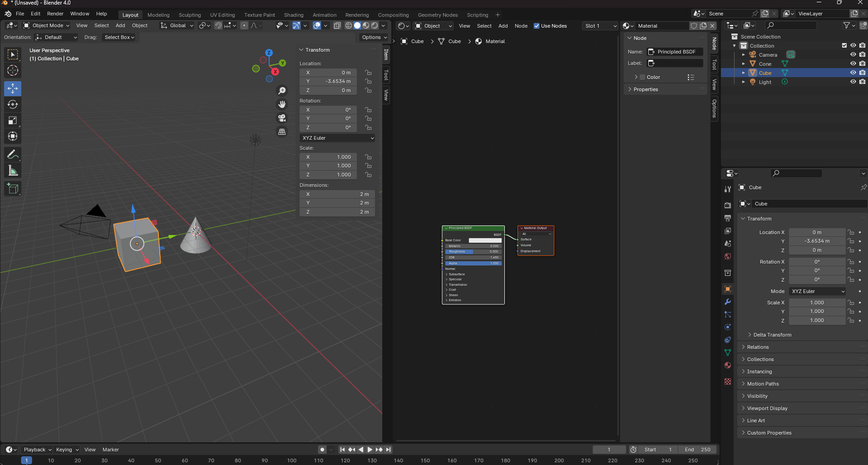Select the Rotate tool in the toolbar
This screenshot has height=465, width=868.
tap(13, 105)
